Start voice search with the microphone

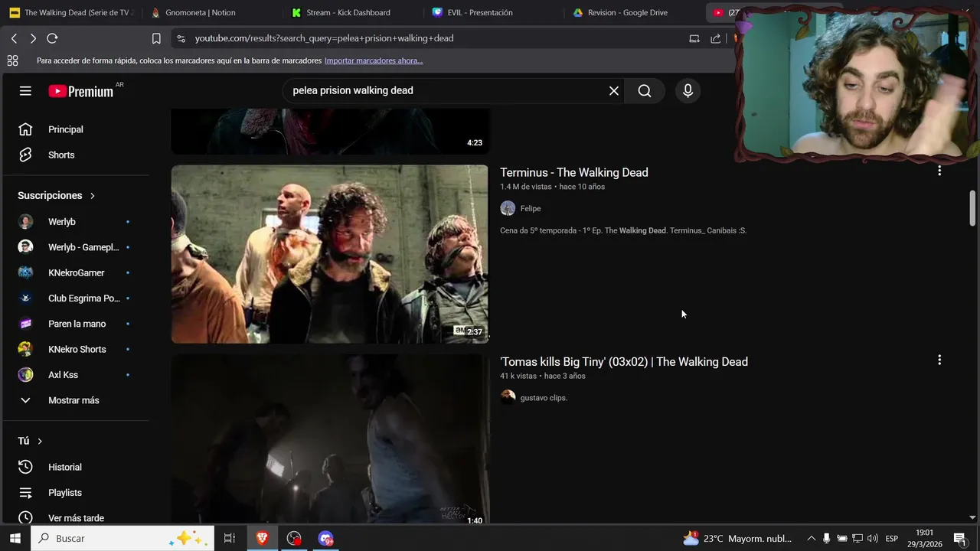(x=688, y=91)
